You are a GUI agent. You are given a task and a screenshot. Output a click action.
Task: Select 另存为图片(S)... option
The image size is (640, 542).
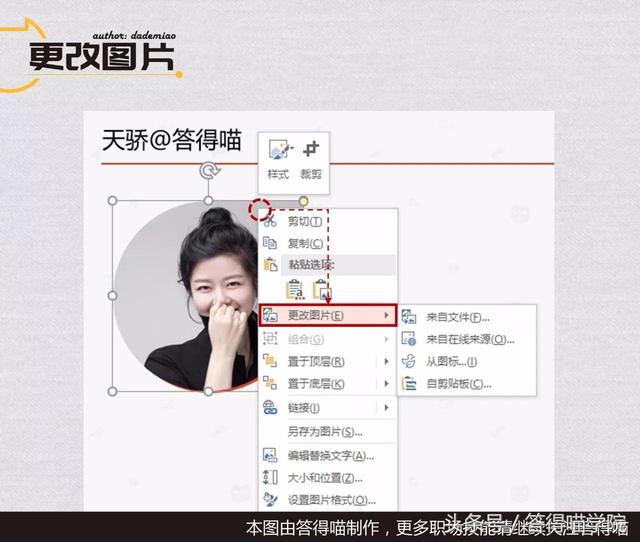coord(325,432)
